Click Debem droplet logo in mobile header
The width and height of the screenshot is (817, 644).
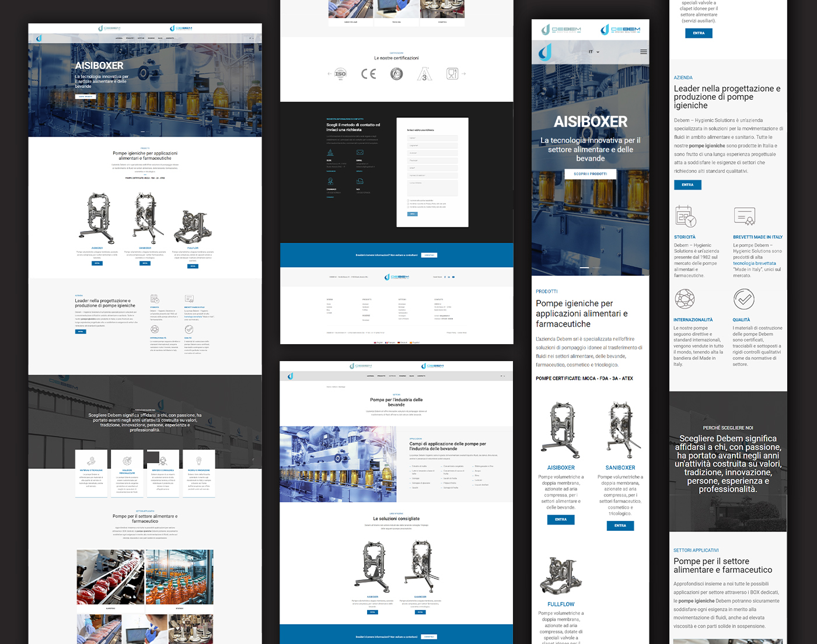544,52
